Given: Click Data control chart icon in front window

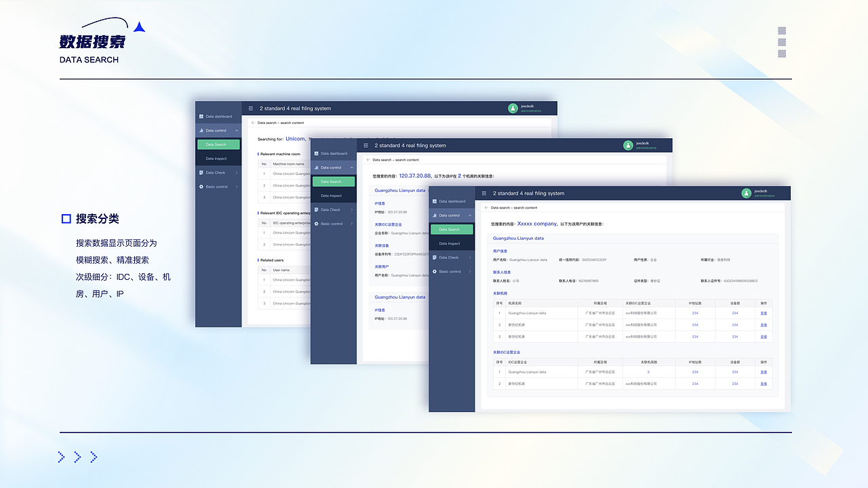Looking at the screenshot, I should [x=435, y=216].
